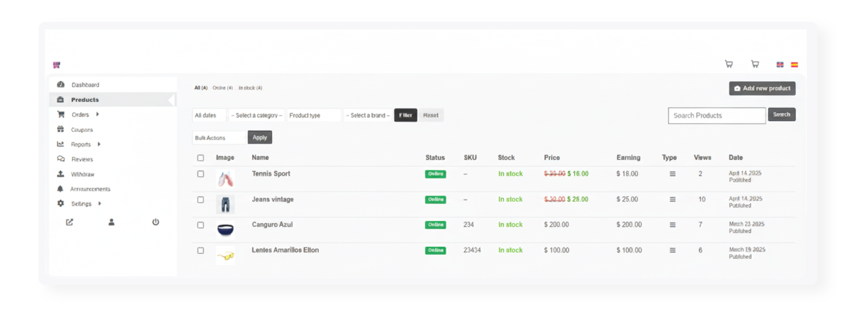Toggle the select-all checkbox in table header
868x323 pixels.
coord(200,158)
